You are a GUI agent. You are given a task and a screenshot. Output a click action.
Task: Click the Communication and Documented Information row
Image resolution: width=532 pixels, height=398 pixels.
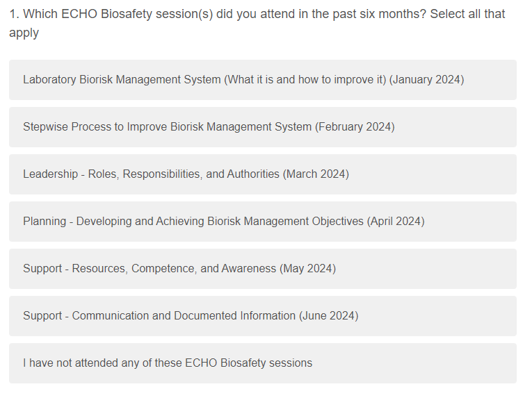click(262, 316)
